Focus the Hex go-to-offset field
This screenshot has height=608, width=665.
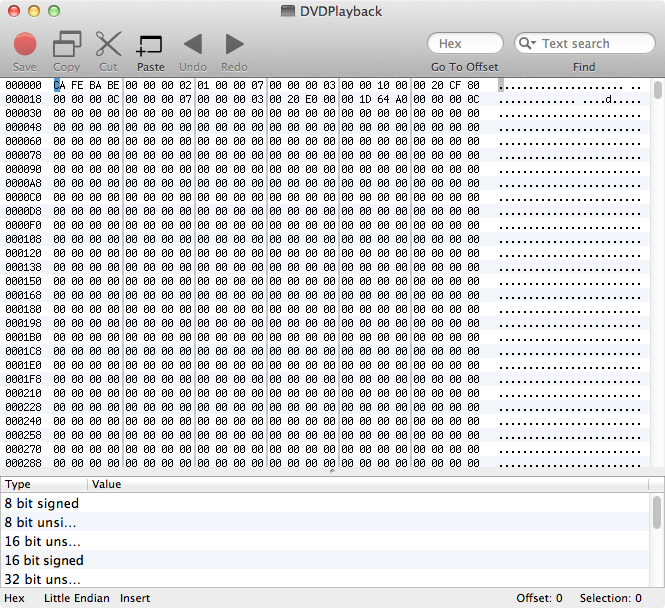tap(464, 44)
